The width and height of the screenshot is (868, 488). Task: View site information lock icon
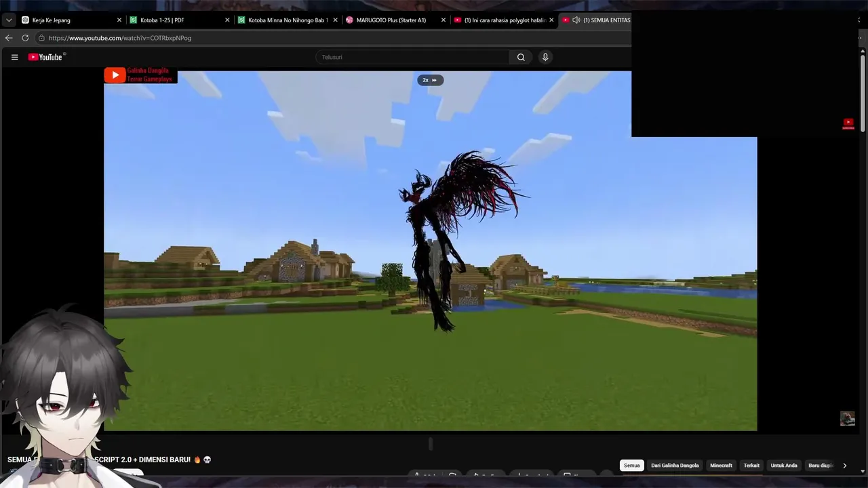click(x=41, y=38)
